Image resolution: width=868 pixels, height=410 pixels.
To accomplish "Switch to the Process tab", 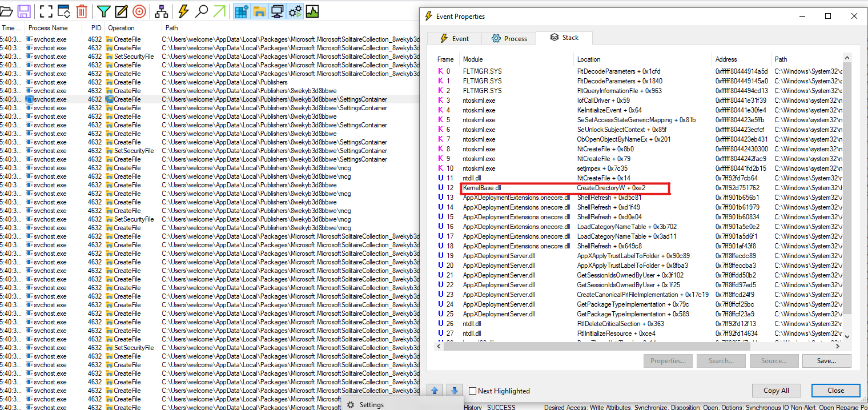I will tap(509, 38).
